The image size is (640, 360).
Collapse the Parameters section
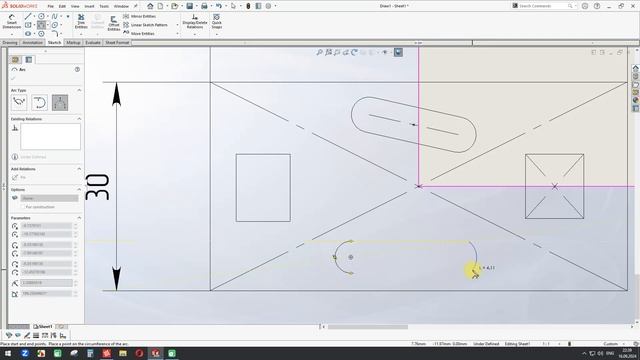tap(79, 218)
